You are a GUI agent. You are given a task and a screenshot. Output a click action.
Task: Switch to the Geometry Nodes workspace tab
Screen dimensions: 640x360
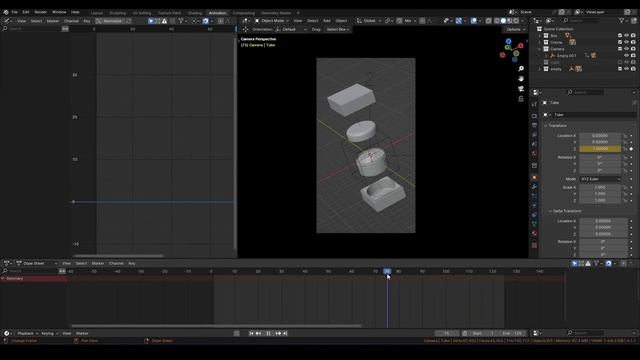click(276, 13)
